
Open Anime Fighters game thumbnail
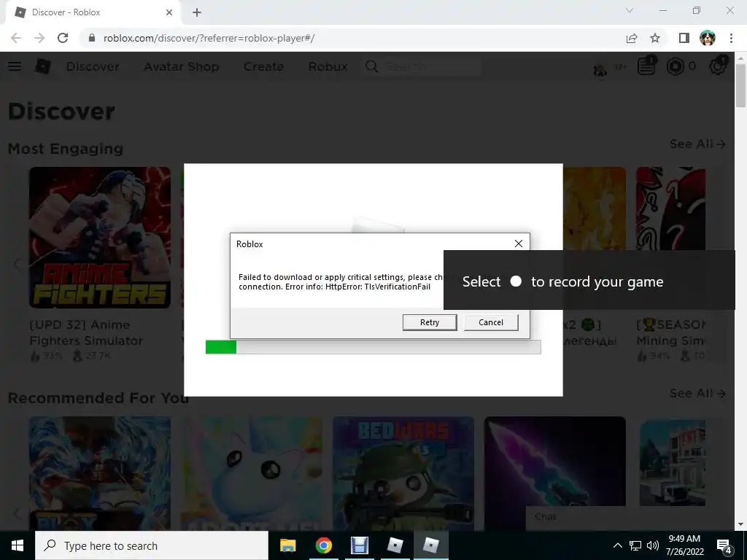click(x=100, y=238)
